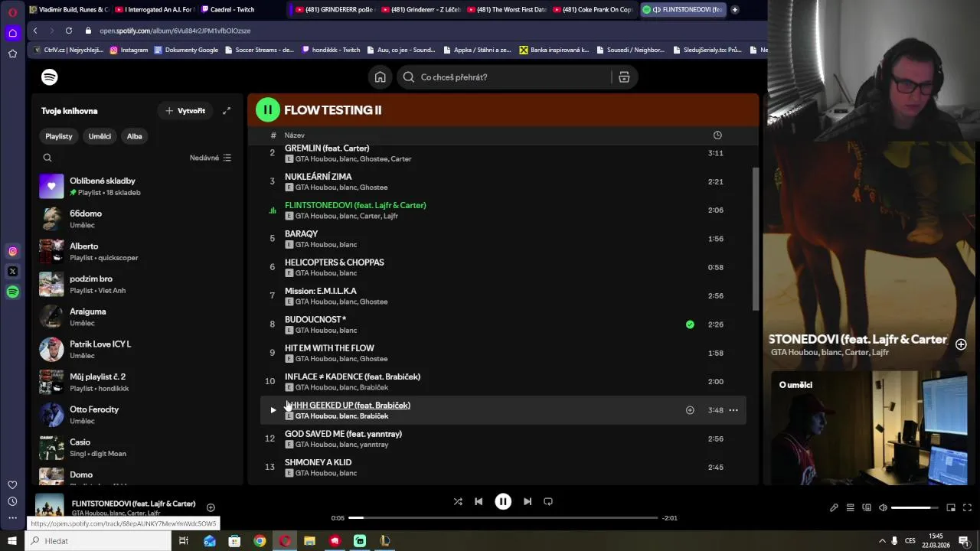Enter fullscreen player mode
The height and width of the screenshot is (551, 980).
click(x=967, y=507)
